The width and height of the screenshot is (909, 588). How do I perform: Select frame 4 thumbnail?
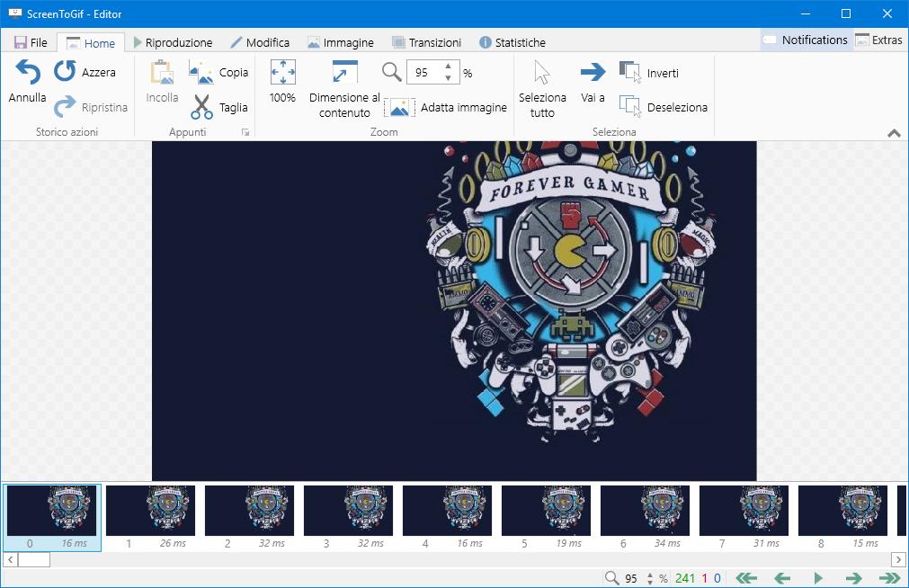coord(447,517)
